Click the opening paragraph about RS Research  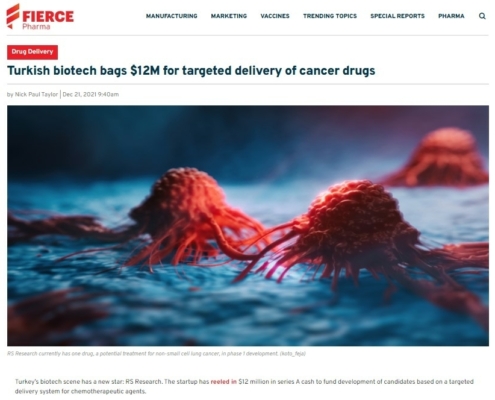[x=244, y=386]
